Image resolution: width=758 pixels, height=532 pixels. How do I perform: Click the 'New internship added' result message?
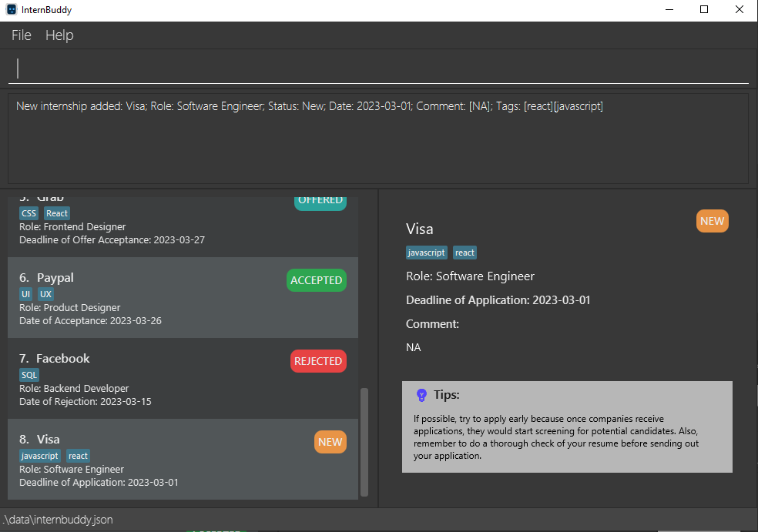pos(310,106)
